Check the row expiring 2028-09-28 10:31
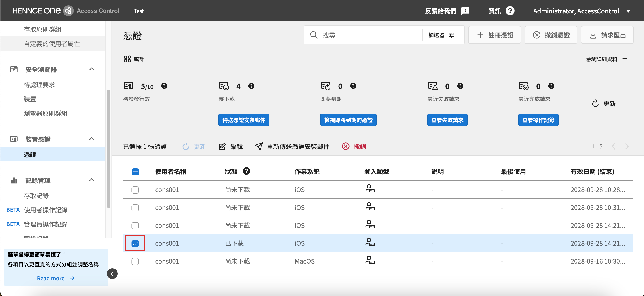 (135, 208)
